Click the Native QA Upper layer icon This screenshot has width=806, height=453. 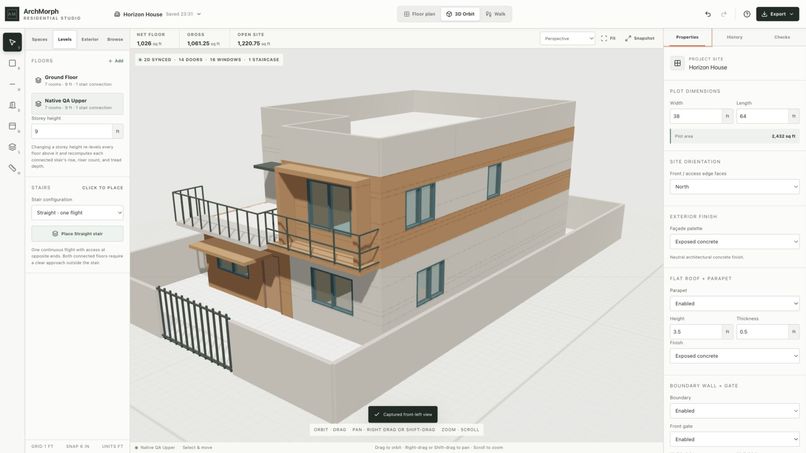(38, 104)
